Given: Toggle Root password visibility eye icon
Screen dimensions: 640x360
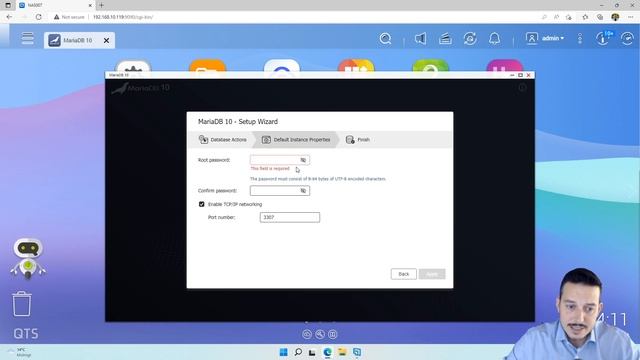Looking at the screenshot, I should pyautogui.click(x=303, y=160).
